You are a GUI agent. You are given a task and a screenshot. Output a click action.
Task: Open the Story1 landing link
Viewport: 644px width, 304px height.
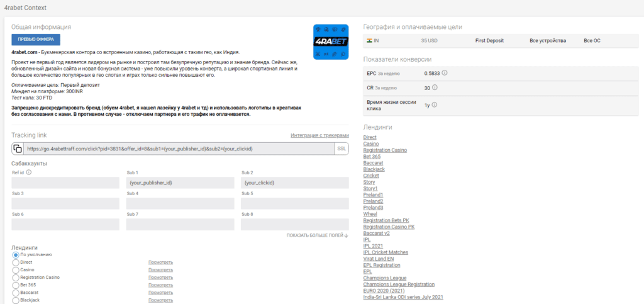pyautogui.click(x=370, y=189)
